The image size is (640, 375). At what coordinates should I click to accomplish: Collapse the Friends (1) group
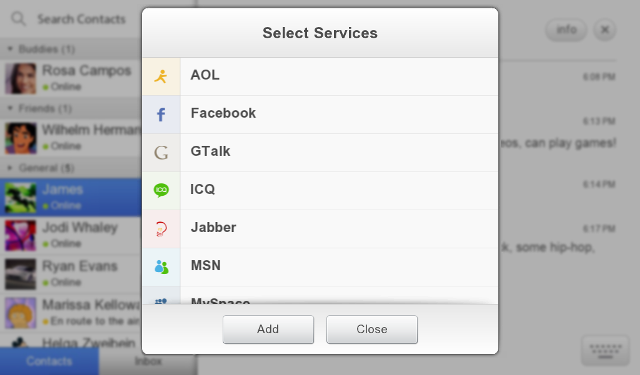pos(10,108)
